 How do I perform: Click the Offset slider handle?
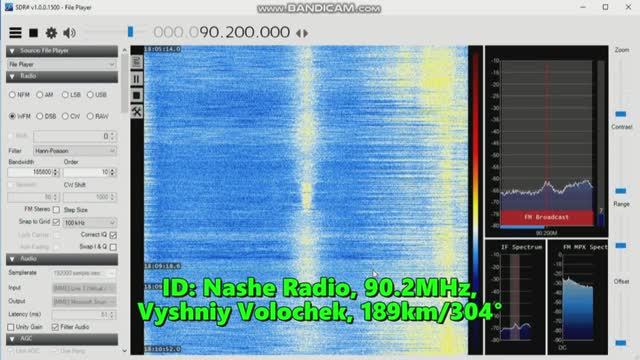(620, 343)
